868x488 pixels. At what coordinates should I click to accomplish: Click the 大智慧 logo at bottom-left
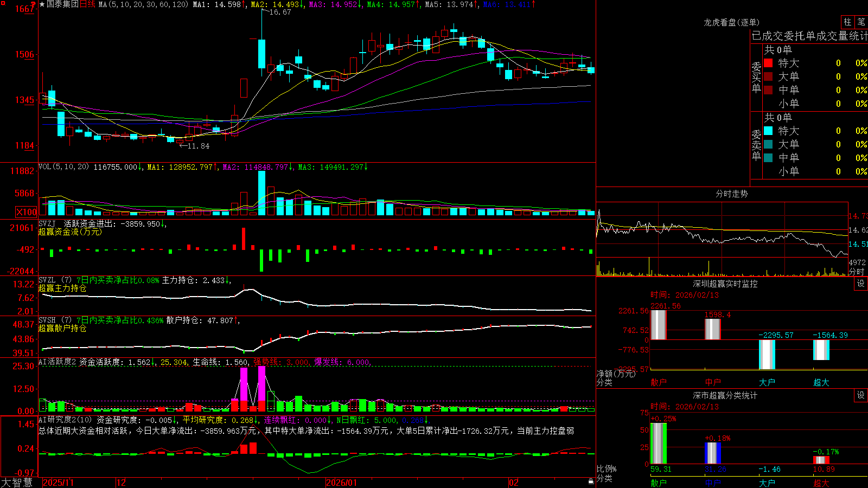coord(17,483)
